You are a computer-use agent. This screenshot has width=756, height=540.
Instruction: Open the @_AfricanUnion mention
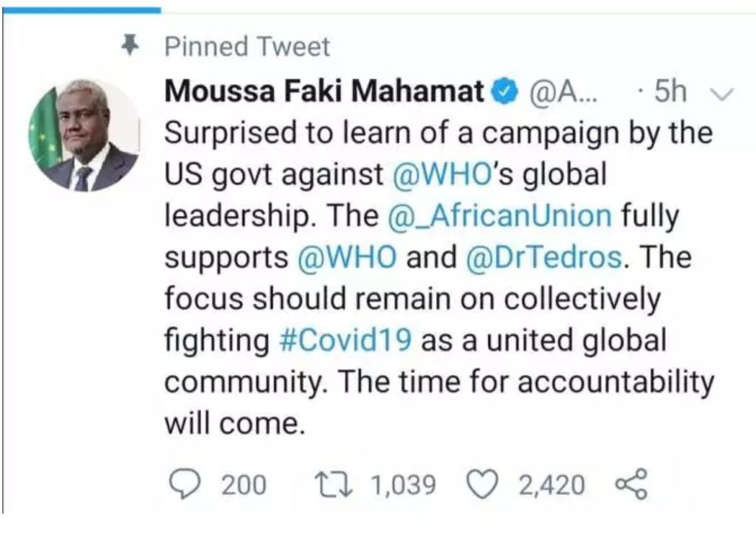(x=498, y=215)
